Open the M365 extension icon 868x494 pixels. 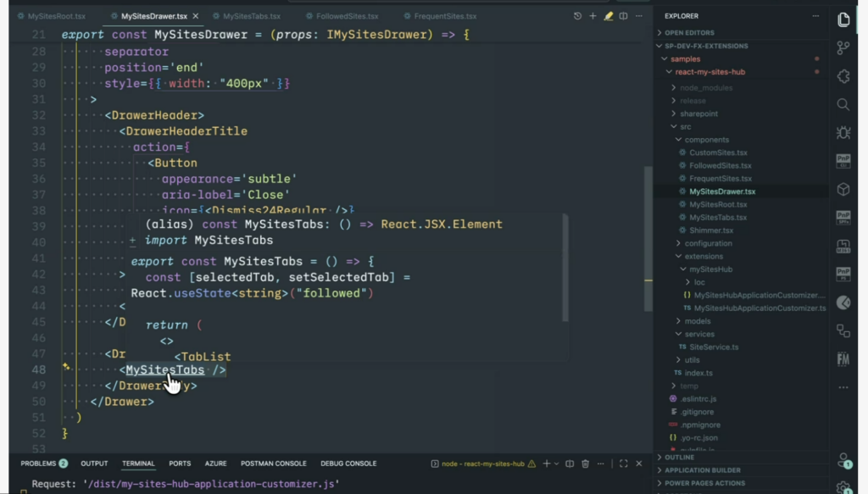click(x=843, y=247)
